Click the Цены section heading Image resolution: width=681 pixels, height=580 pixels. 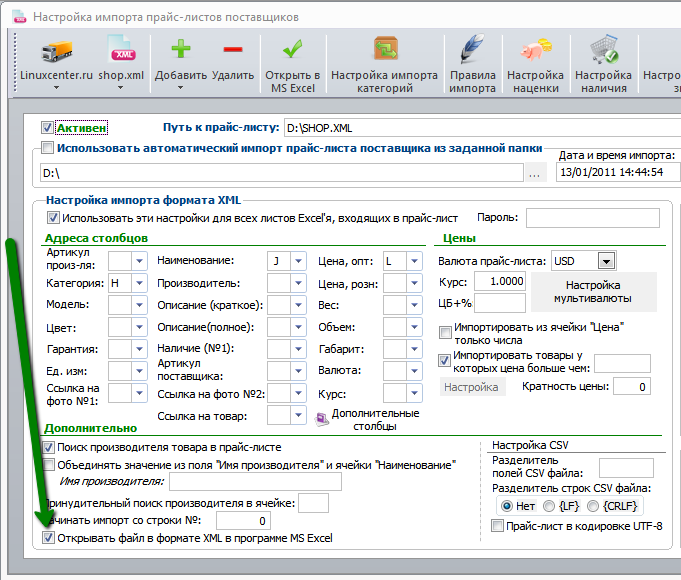460,238
